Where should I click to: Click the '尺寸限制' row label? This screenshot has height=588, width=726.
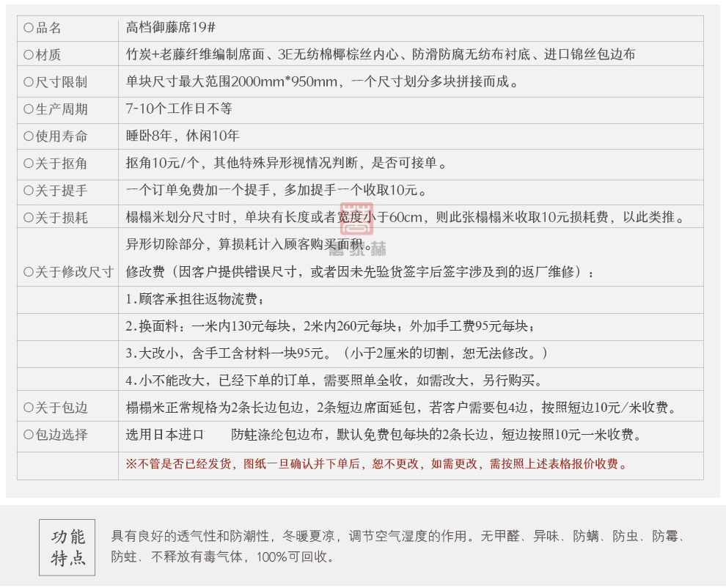click(x=56, y=82)
